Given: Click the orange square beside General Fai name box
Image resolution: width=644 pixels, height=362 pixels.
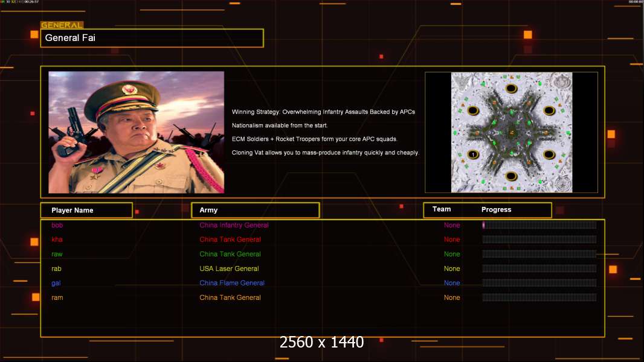Looking at the screenshot, I should click(34, 34).
